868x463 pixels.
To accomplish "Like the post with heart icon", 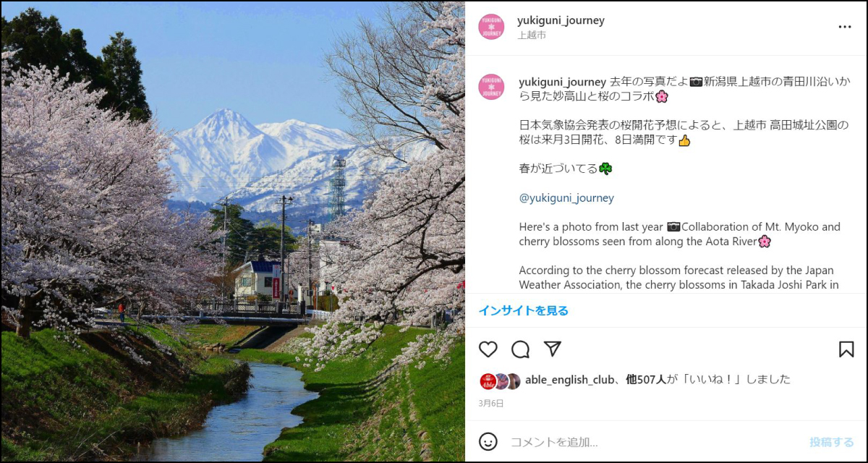I will pos(488,349).
